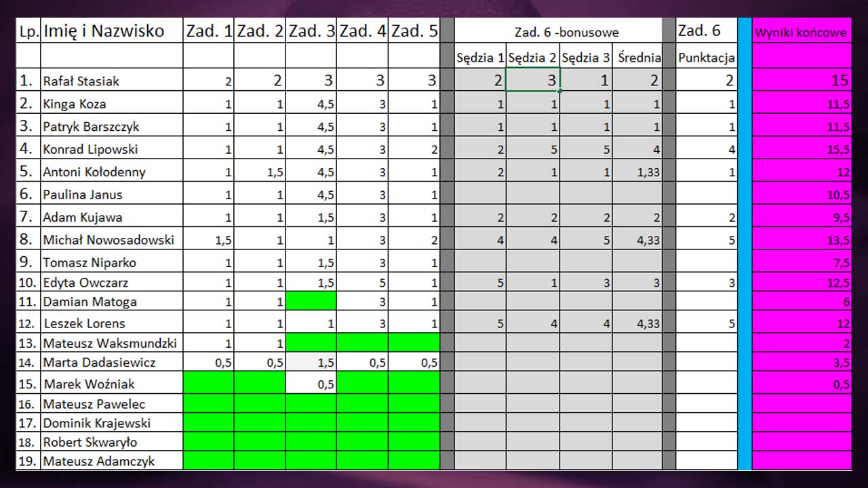This screenshot has width=868, height=488.
Task: Select Michał Nowosadowski's Zad. 1 score 1,5
Action: point(209,240)
